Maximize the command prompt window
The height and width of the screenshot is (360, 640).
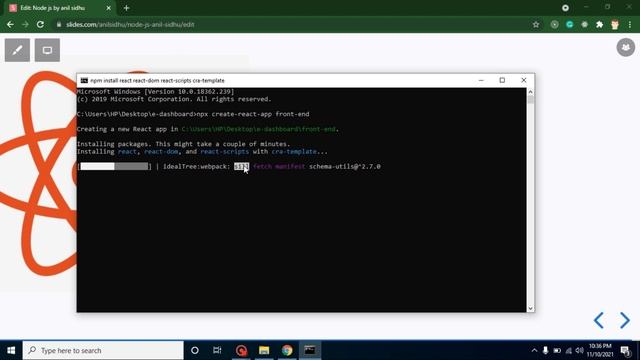tap(502, 80)
